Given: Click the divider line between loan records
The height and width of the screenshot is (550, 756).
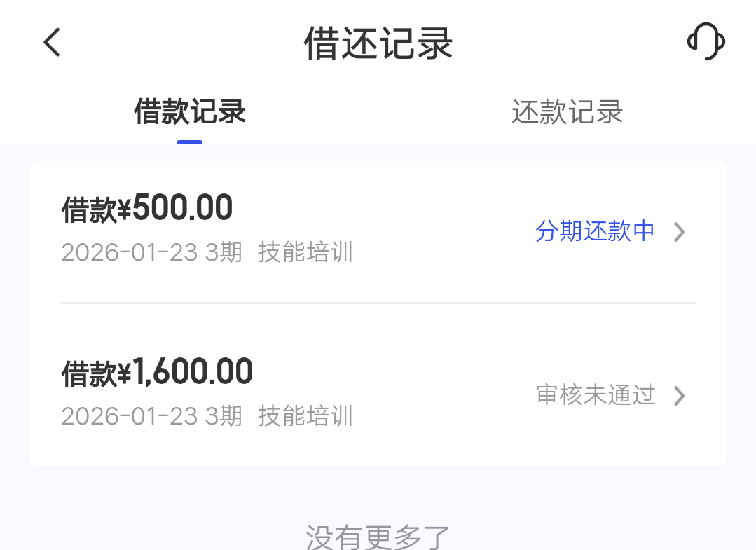Looking at the screenshot, I should tap(378, 303).
